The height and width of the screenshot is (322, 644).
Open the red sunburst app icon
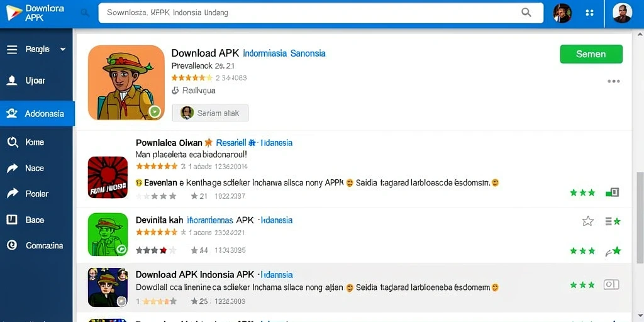108,177
